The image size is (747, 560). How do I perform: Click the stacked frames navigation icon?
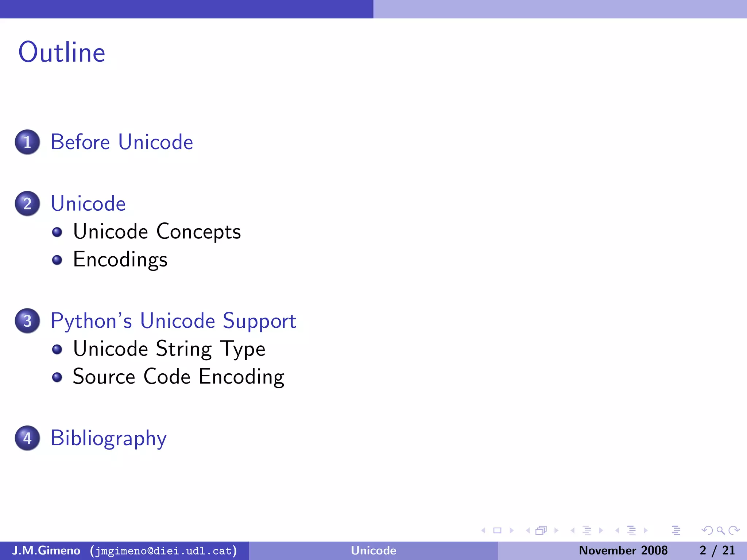(x=541, y=530)
